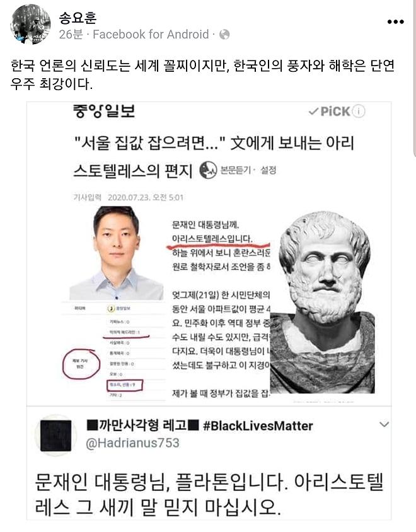
Task: Click the 송요훈 profile picture
Action: point(30,25)
